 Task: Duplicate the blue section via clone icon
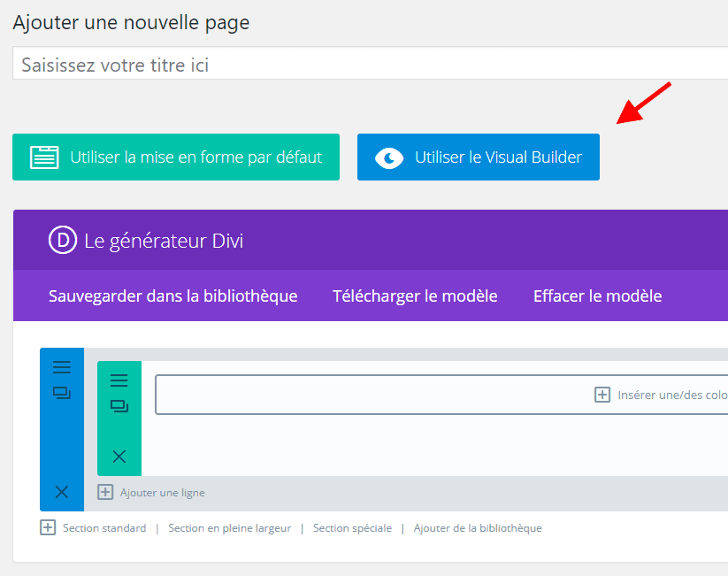(x=62, y=393)
